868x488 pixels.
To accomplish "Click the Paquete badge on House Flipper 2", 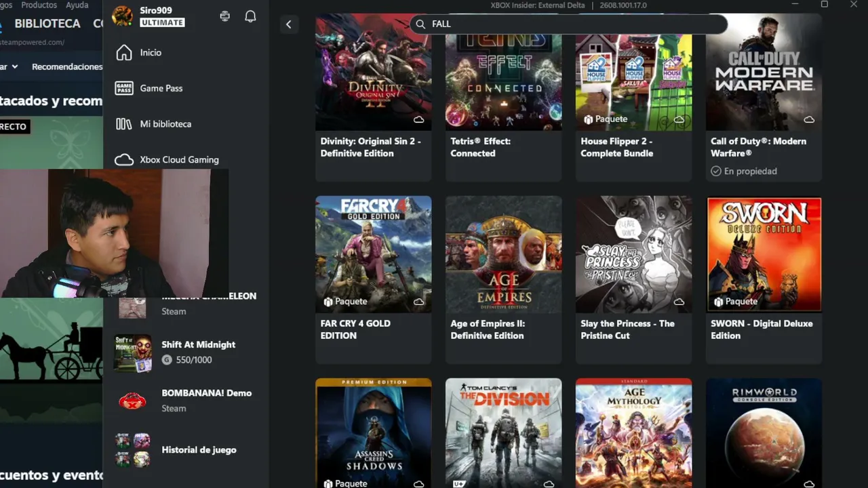I will pos(606,119).
